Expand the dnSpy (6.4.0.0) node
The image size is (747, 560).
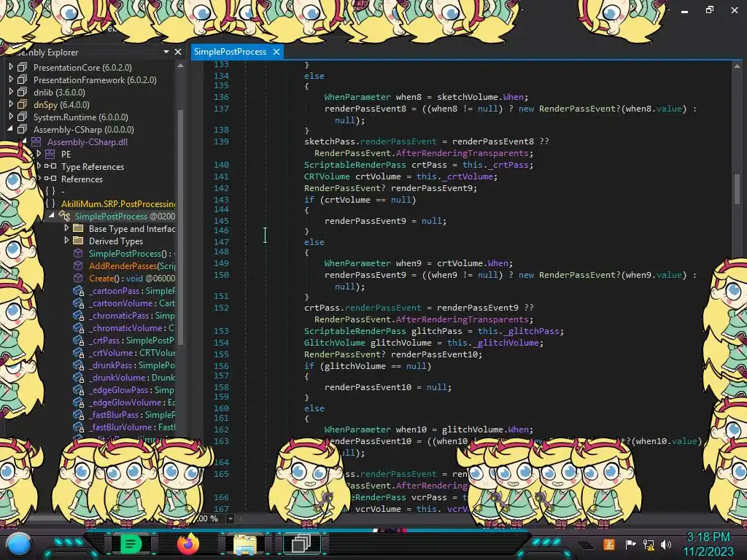tap(11, 104)
